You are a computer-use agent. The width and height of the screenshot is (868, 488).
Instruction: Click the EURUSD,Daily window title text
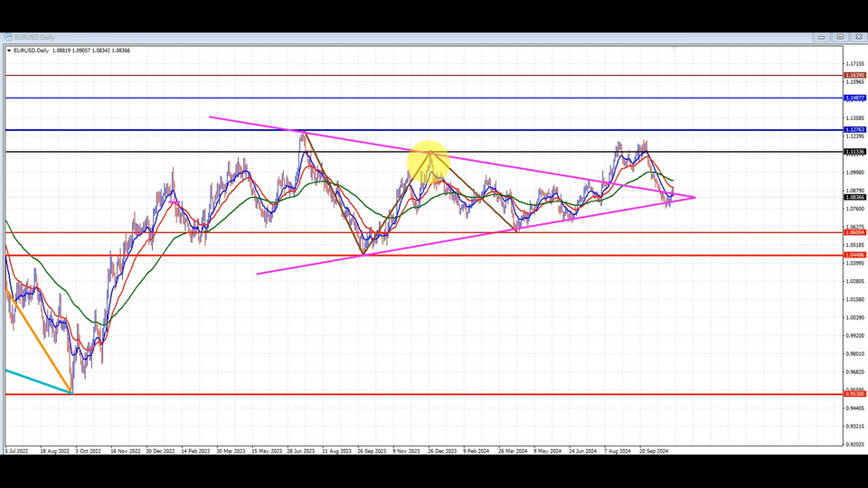(34, 38)
